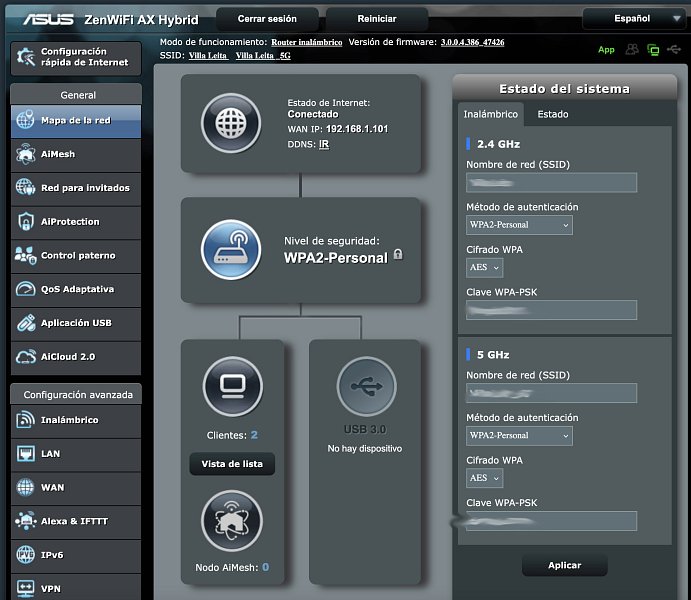691x600 pixels.
Task: Open firmware version 3.0.0.4.386_47426 link
Action: (472, 42)
